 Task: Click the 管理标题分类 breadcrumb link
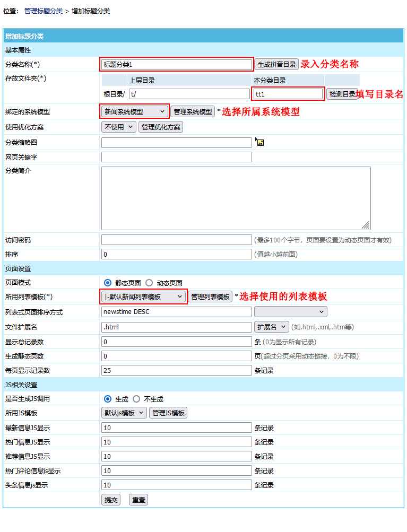[44, 11]
